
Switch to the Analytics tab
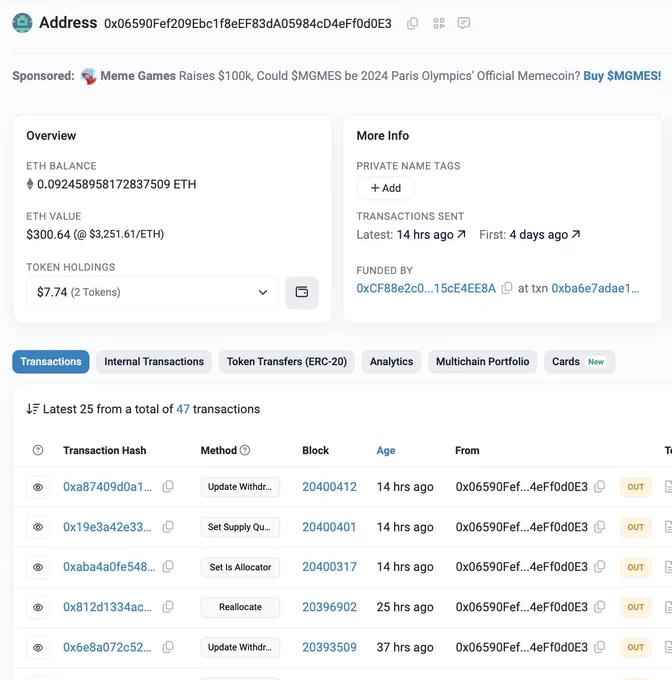pos(391,362)
